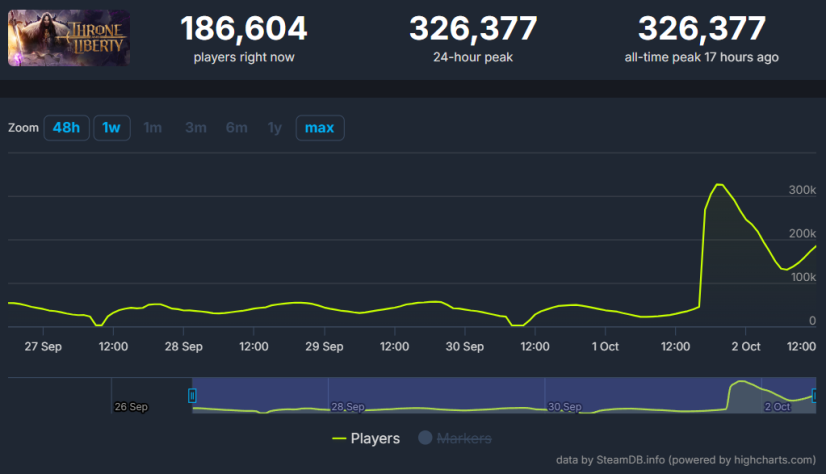Click the Zoom label
Image resolution: width=826 pixels, height=474 pixels.
pos(23,128)
